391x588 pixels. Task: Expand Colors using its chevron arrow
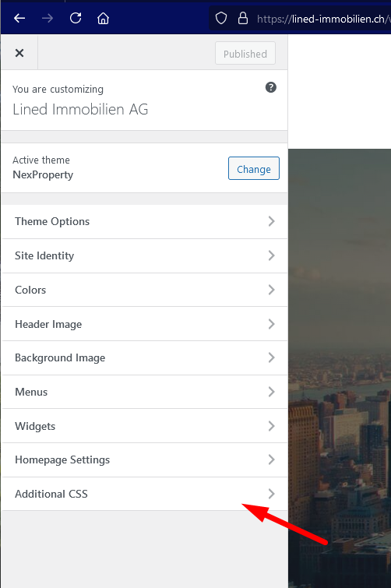(271, 290)
